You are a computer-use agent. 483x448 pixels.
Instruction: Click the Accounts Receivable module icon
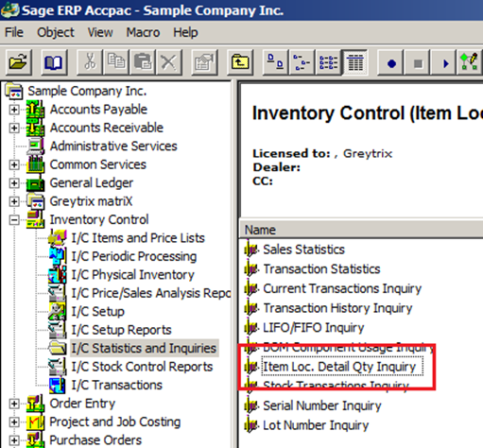35,128
